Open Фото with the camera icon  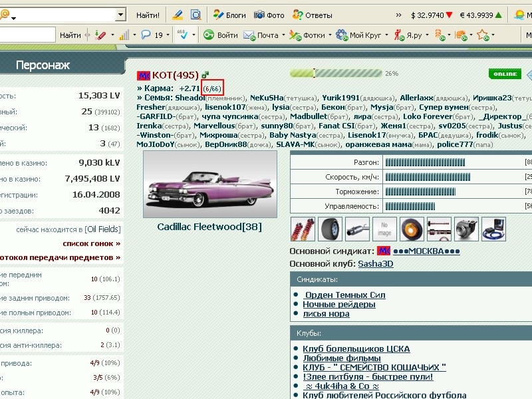tap(269, 15)
